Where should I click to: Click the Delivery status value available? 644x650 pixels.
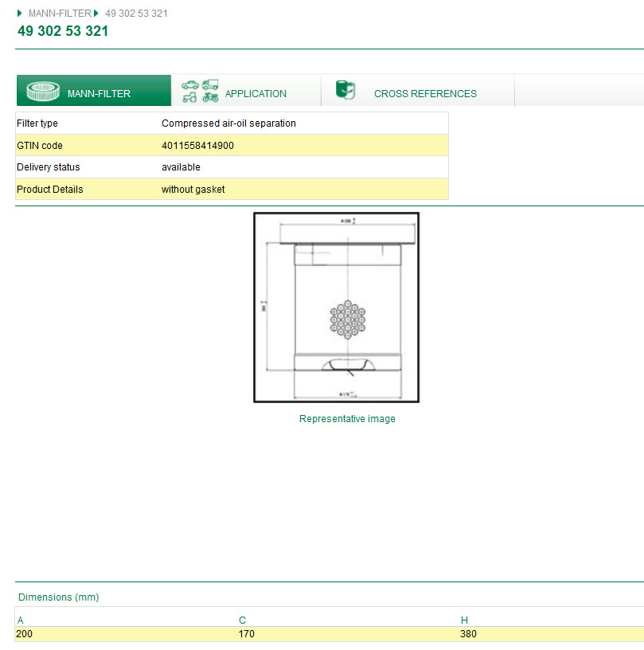click(181, 167)
